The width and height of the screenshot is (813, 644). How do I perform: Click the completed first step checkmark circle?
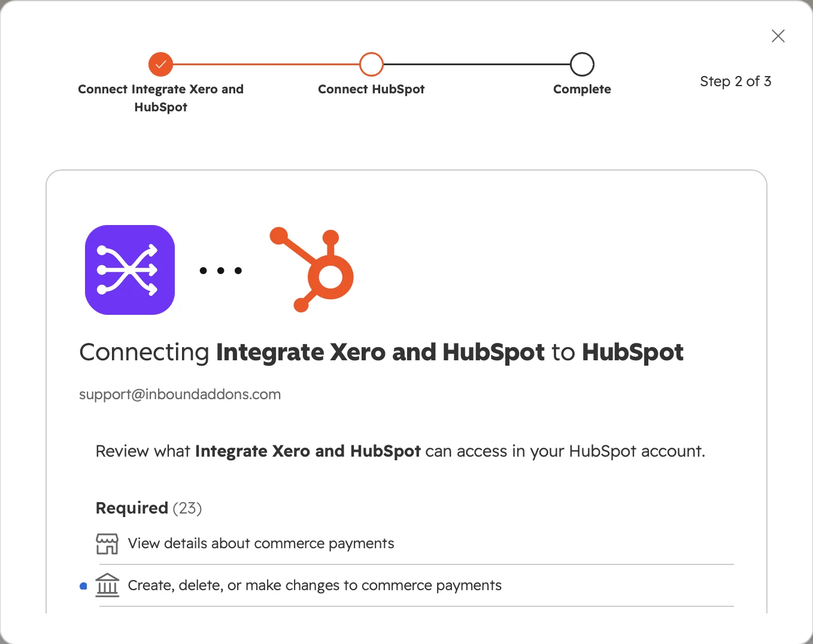coord(160,65)
